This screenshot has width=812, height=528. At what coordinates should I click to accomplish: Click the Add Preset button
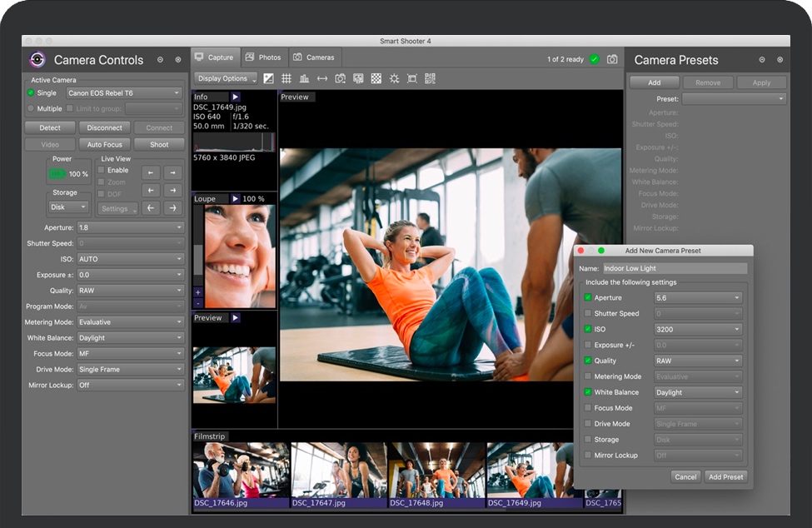725,477
